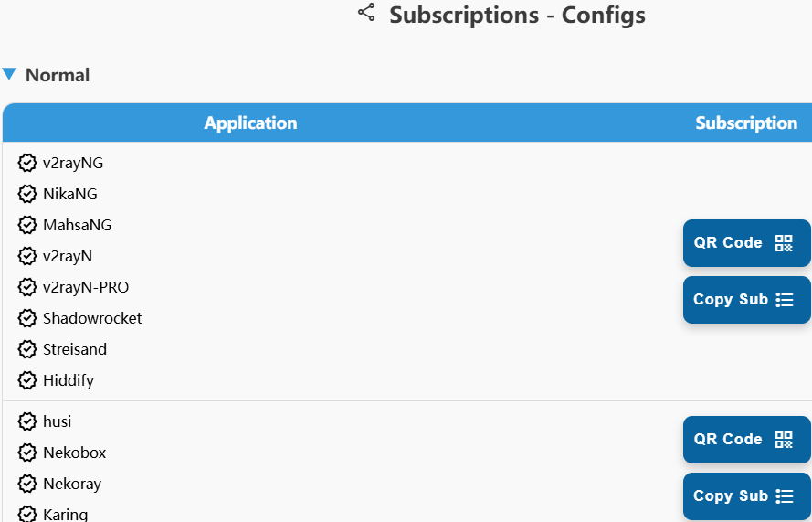Copy Sub for the Nekobox group
This screenshot has width=812, height=522.
pos(745,496)
